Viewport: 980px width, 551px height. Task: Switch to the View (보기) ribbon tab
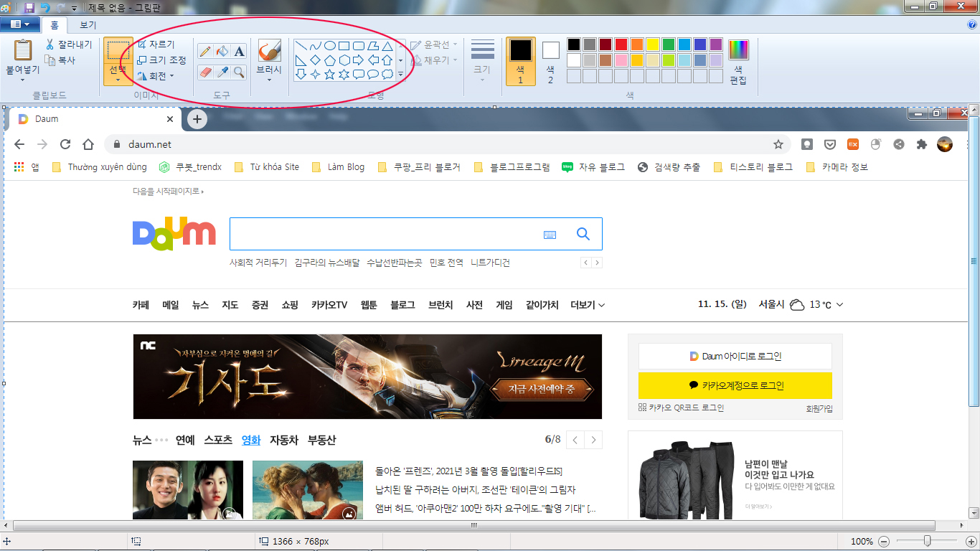(88, 25)
